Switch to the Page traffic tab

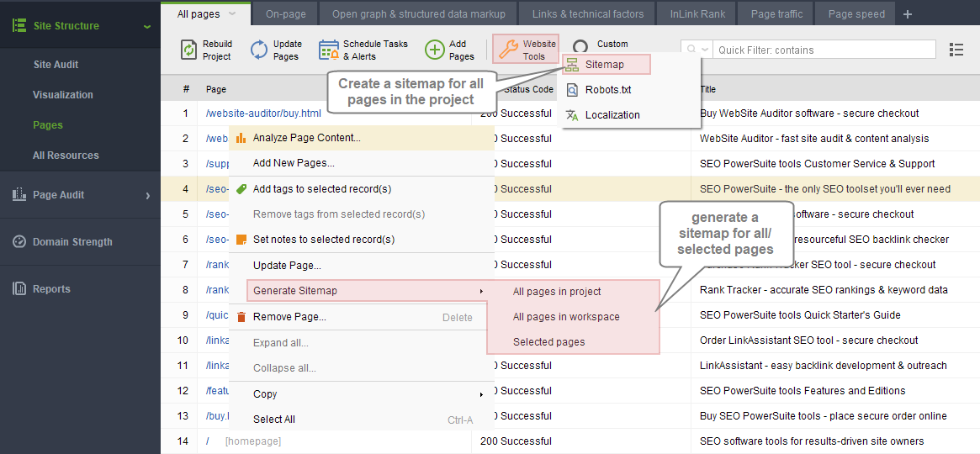point(775,13)
